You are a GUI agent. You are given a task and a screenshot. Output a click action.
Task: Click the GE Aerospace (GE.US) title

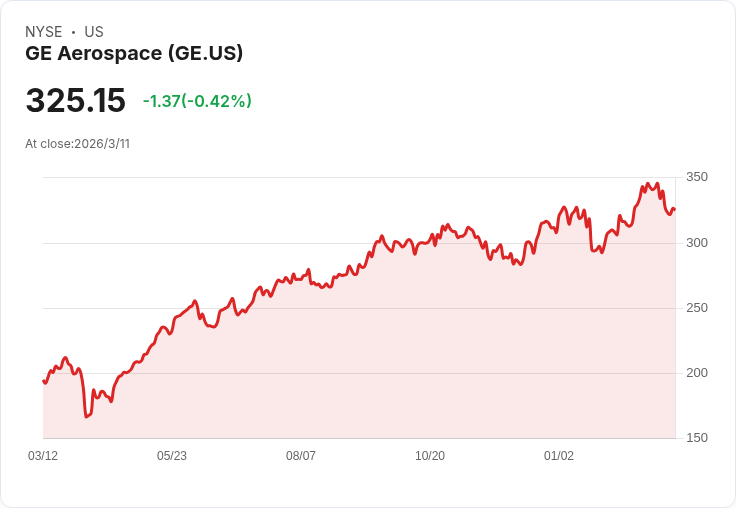point(134,53)
